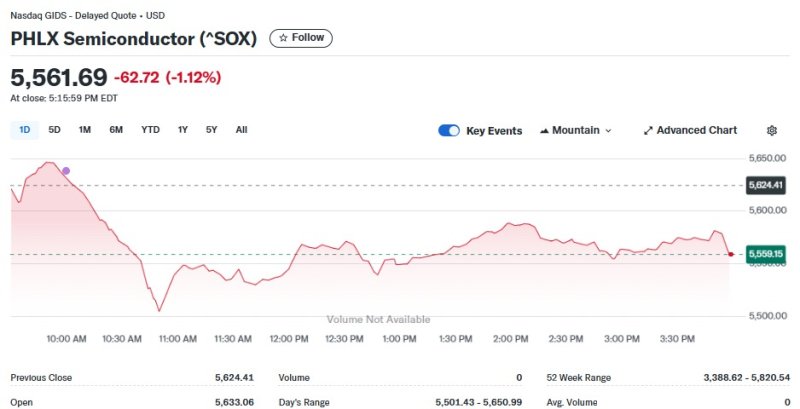800x409 pixels.
Task: Click the chart's lowest dip before 11:00 AM
Action: point(158,310)
